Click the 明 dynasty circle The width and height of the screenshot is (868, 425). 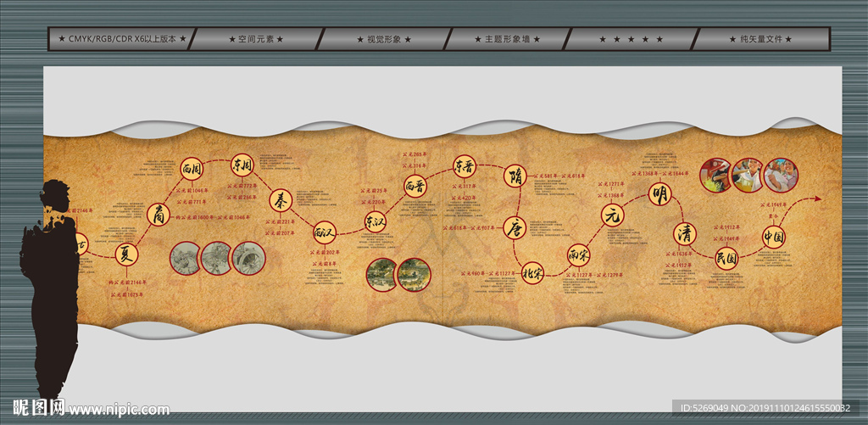pyautogui.click(x=659, y=194)
